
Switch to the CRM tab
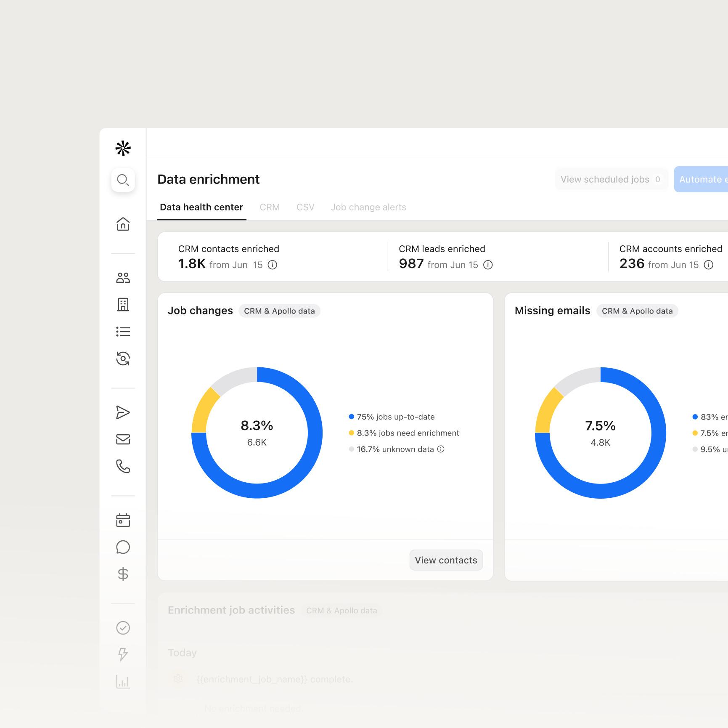[270, 207]
